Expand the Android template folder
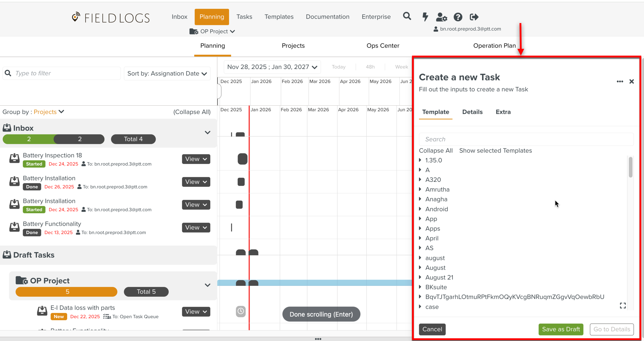 [x=420, y=209]
